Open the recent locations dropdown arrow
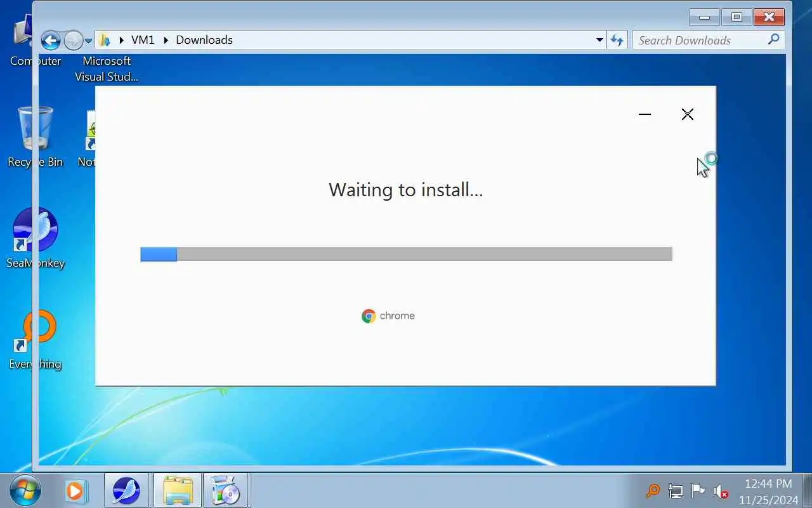 tap(88, 41)
